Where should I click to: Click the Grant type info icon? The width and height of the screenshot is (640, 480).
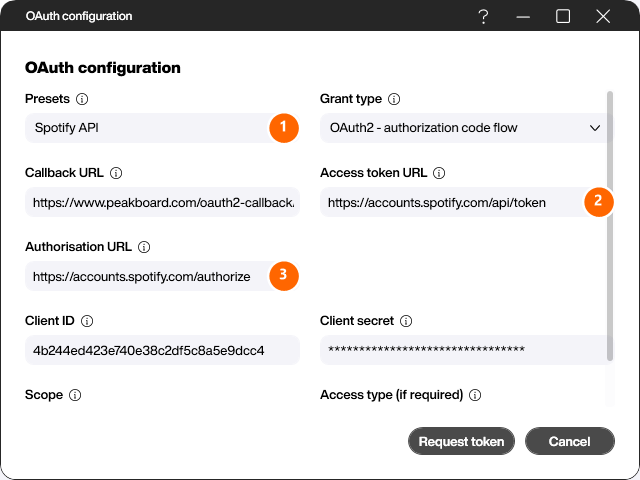pyautogui.click(x=394, y=99)
